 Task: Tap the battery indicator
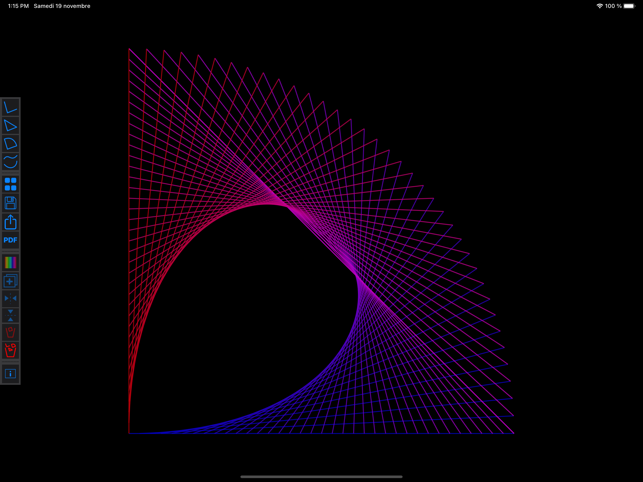[x=629, y=6]
